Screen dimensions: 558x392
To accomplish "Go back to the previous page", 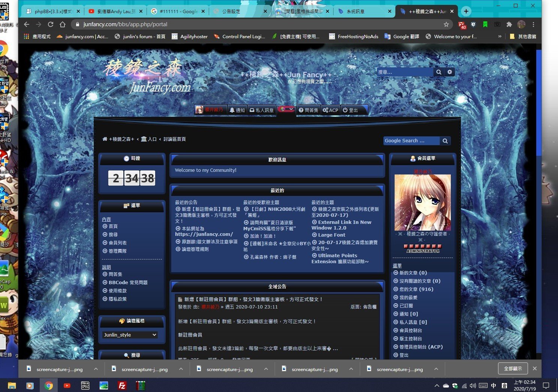I will point(27,24).
